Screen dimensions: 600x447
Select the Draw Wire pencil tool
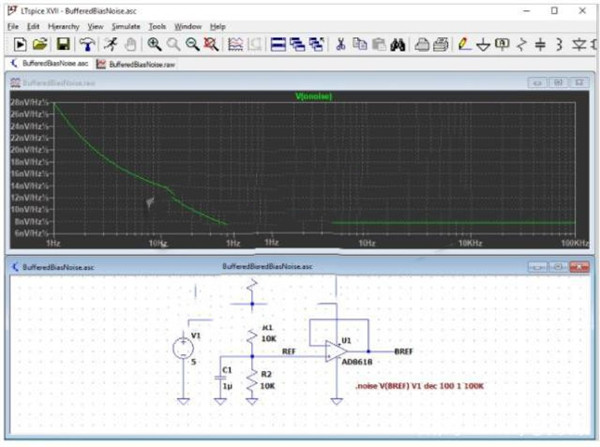(x=463, y=45)
